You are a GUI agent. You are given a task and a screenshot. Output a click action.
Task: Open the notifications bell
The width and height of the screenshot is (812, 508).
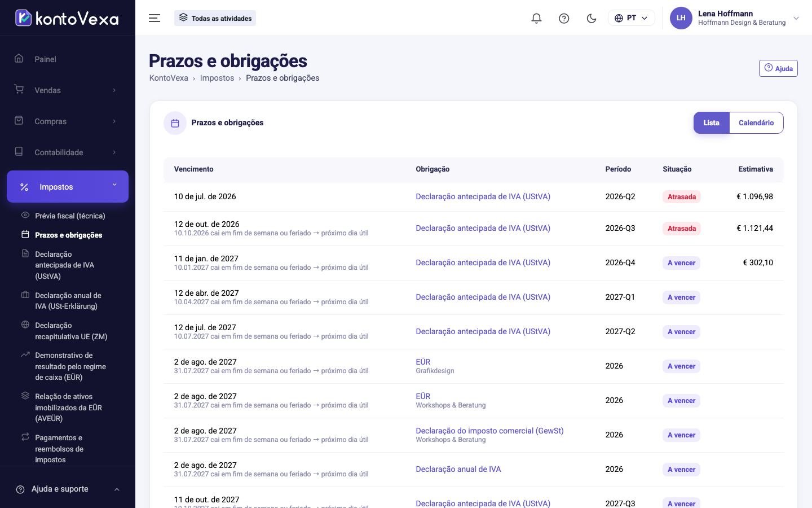[536, 18]
